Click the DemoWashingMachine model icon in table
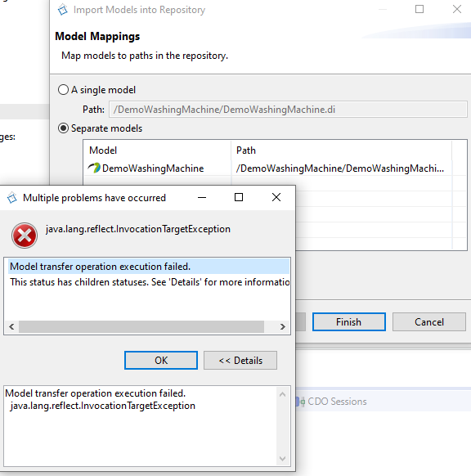 coord(94,168)
